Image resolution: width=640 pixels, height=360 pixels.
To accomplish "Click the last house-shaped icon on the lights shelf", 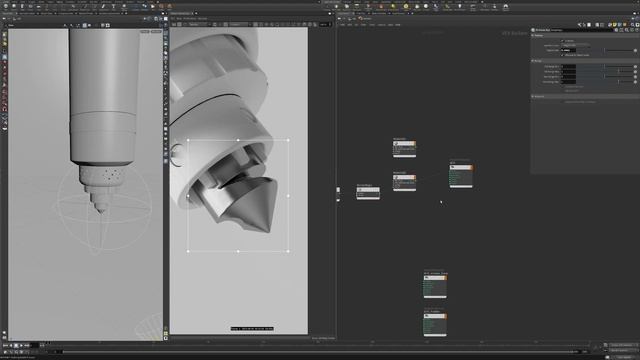I will [505, 6].
